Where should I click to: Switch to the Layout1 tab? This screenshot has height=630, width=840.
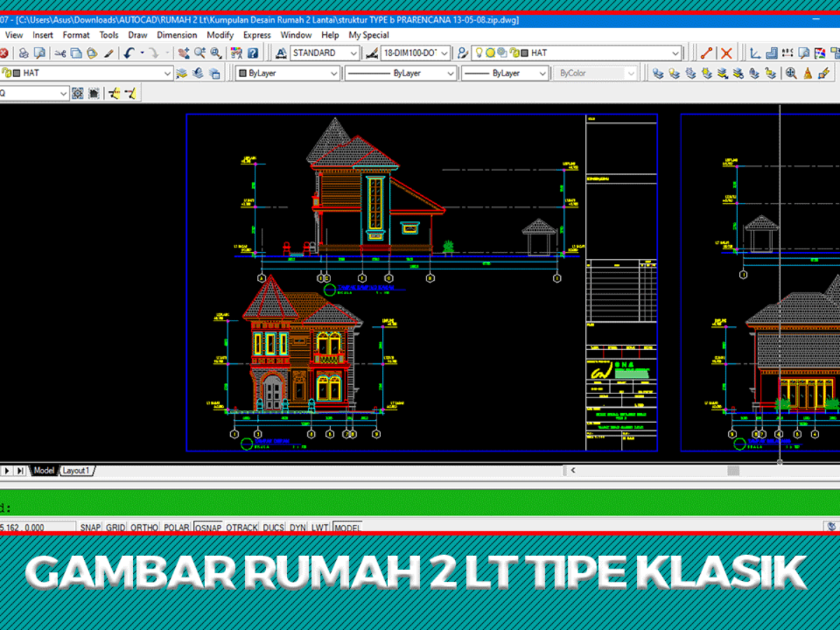click(x=76, y=470)
